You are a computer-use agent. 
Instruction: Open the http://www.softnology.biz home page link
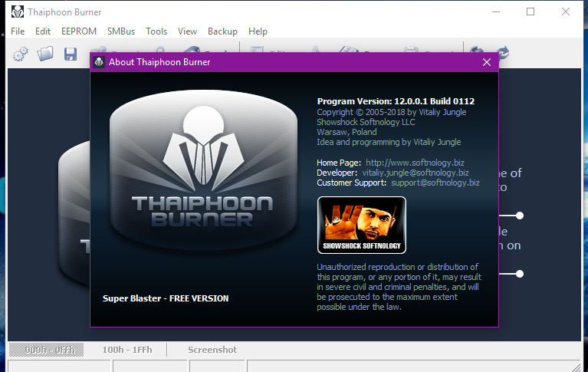coord(415,163)
